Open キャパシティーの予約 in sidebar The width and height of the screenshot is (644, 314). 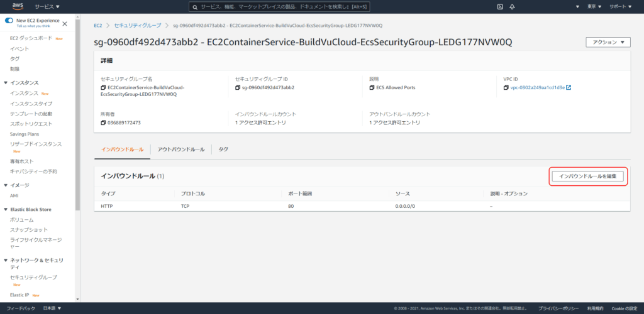33,171
